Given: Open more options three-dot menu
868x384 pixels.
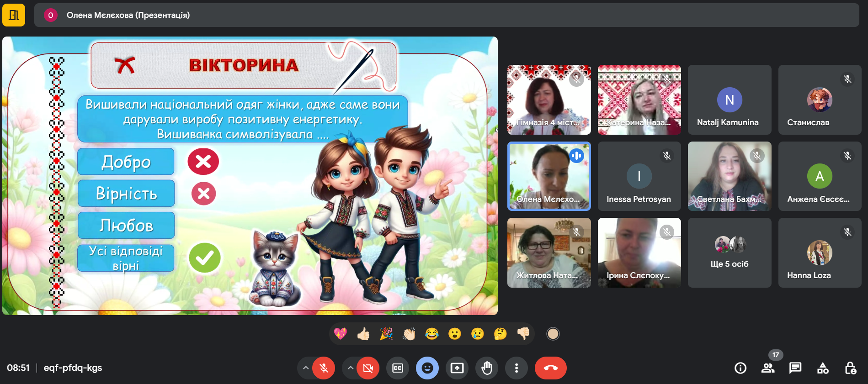Looking at the screenshot, I should click(517, 368).
